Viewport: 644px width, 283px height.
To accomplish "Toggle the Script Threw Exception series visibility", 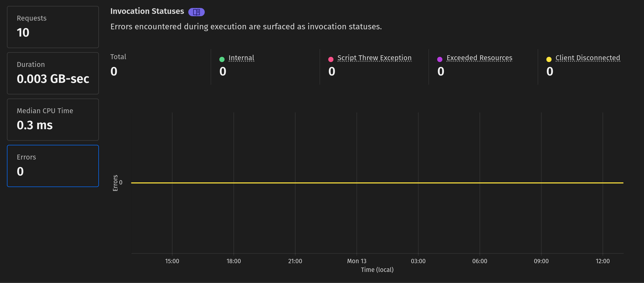I will pyautogui.click(x=374, y=58).
